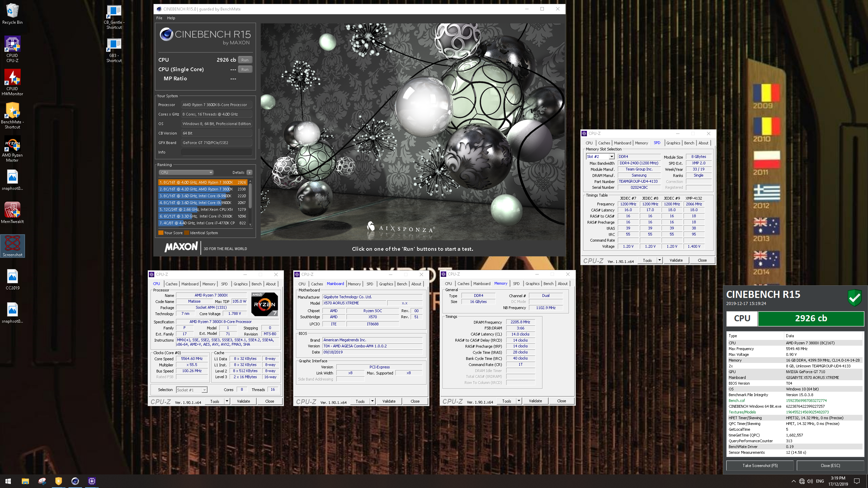This screenshot has height=488, width=868.
Task: Switch to Mainboard tab in Memory CPU-Z window
Action: [482, 284]
